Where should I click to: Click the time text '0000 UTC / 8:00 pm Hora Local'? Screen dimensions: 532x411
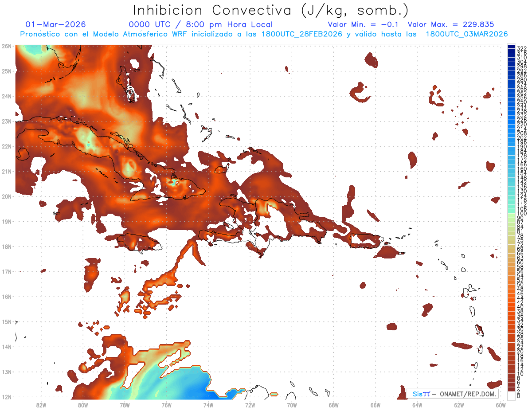[x=200, y=24]
